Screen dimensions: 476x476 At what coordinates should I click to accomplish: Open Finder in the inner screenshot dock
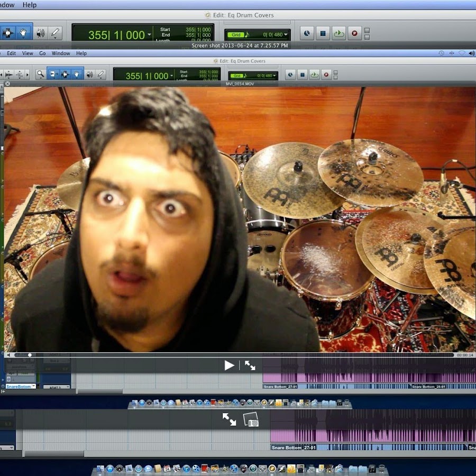[x=134, y=403]
